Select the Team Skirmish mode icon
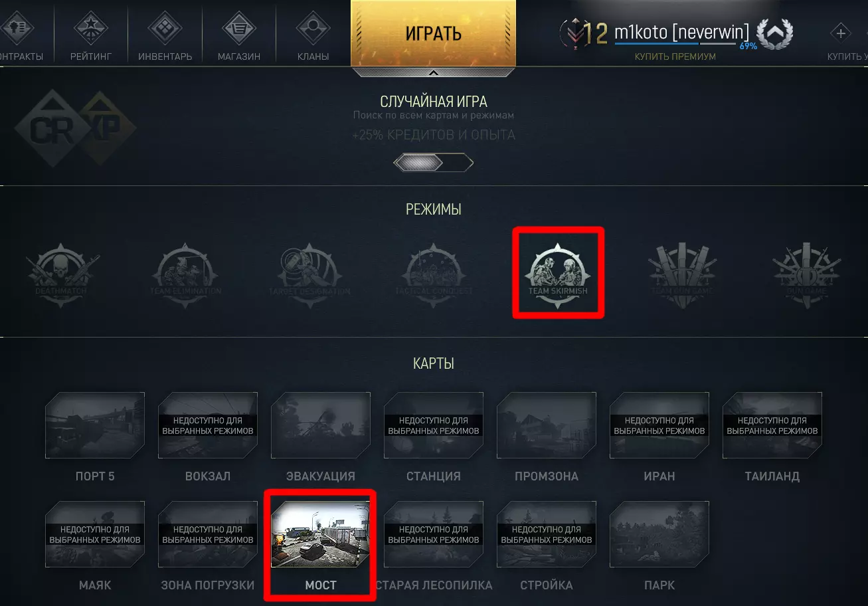The width and height of the screenshot is (868, 606). [558, 274]
